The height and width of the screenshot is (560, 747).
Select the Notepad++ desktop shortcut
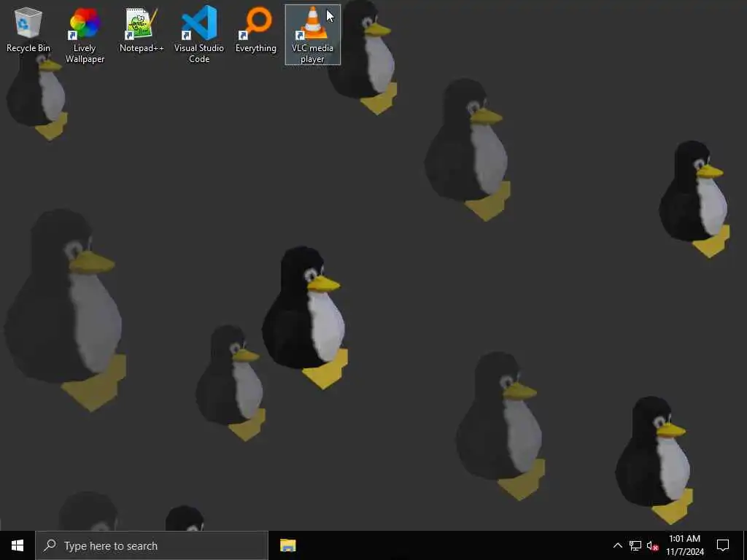142,29
